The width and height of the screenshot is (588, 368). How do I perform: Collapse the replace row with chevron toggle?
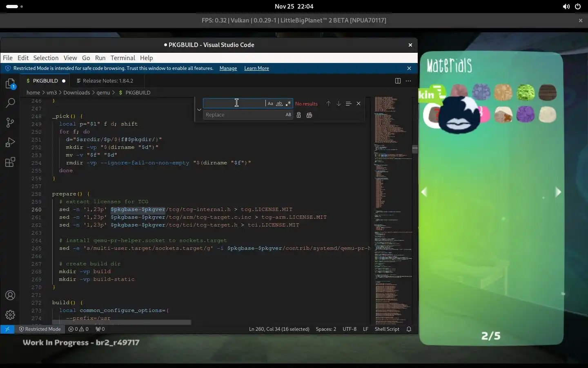coord(199,109)
